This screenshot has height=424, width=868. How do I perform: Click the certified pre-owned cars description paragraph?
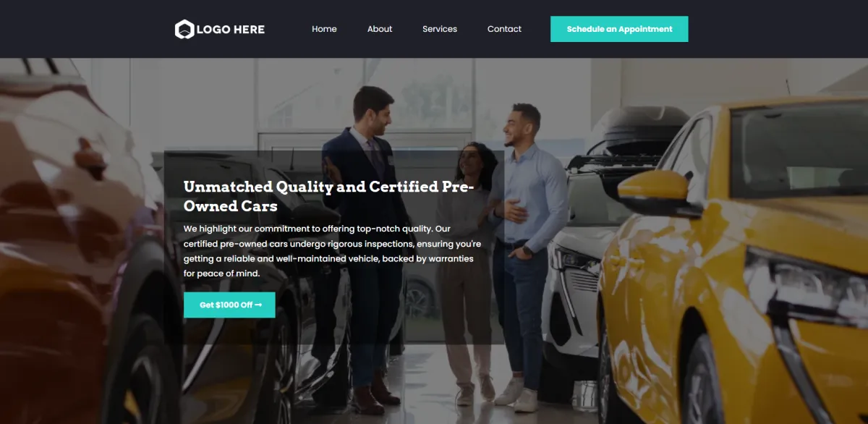(x=332, y=251)
